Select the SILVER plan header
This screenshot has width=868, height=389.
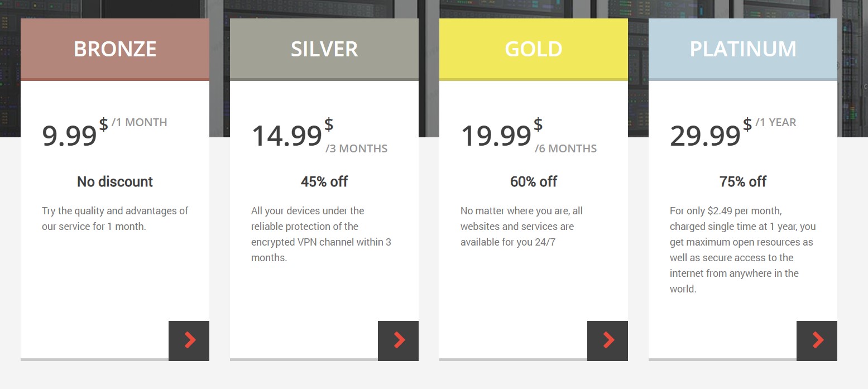pyautogui.click(x=324, y=49)
